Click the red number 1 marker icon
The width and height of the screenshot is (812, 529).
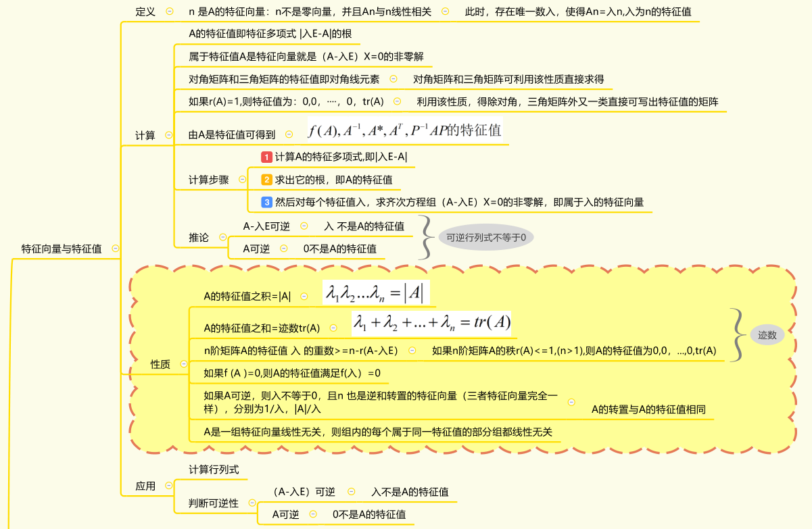266,157
